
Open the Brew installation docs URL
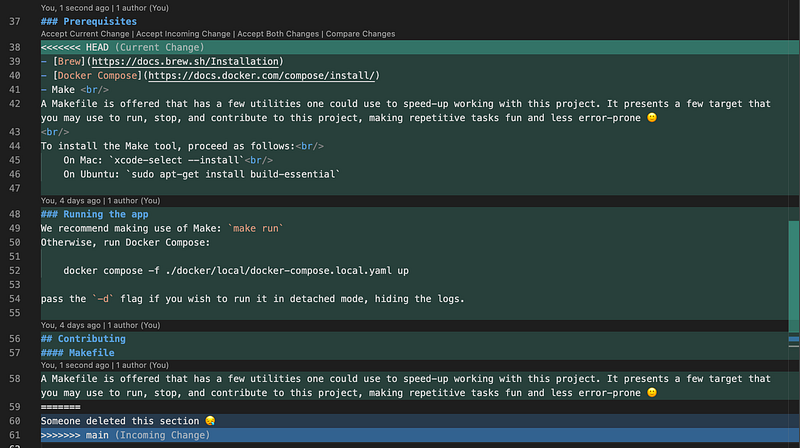pyautogui.click(x=185, y=61)
